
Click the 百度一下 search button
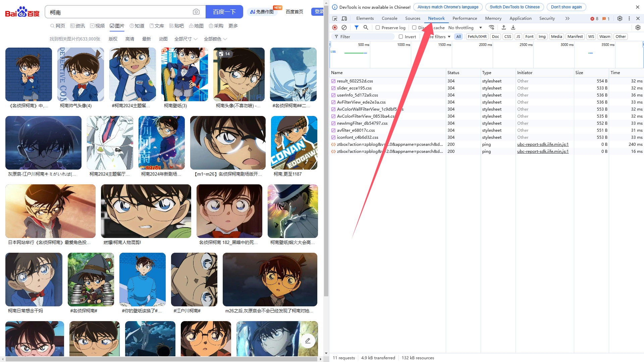[224, 12]
